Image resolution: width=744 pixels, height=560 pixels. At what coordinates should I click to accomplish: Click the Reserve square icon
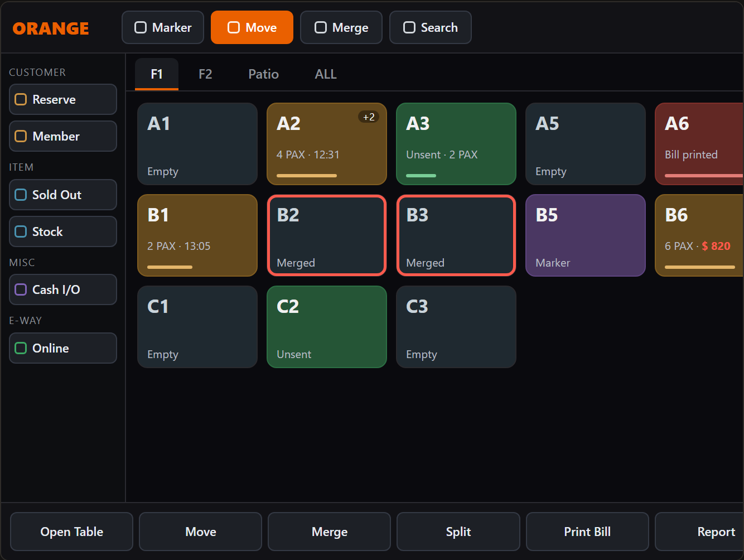point(21,99)
